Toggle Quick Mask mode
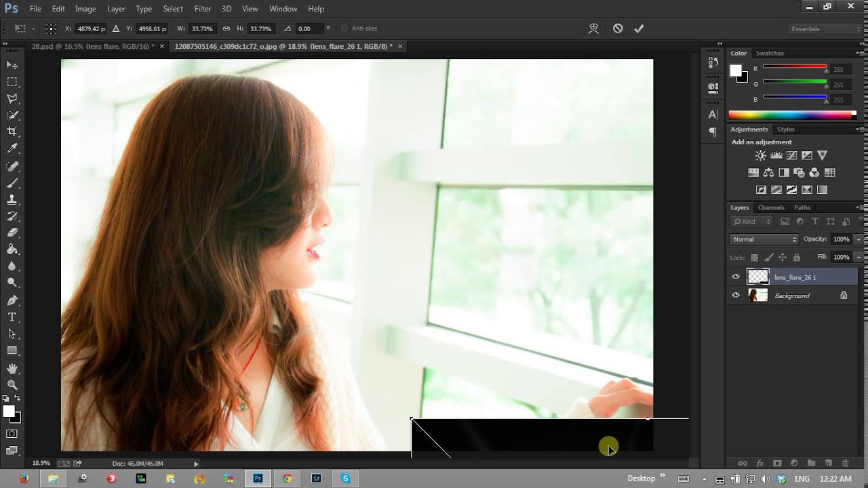Screen dimensions: 868x488 12,434
